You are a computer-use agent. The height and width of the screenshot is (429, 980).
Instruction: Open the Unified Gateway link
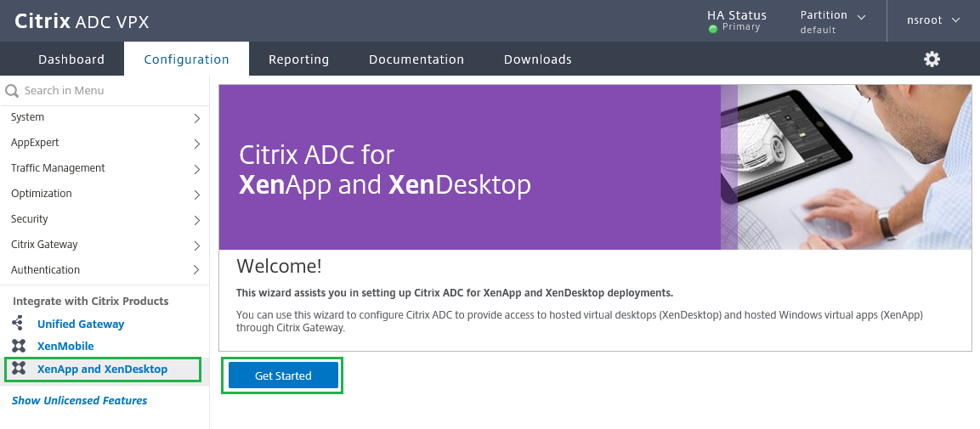pyautogui.click(x=81, y=324)
